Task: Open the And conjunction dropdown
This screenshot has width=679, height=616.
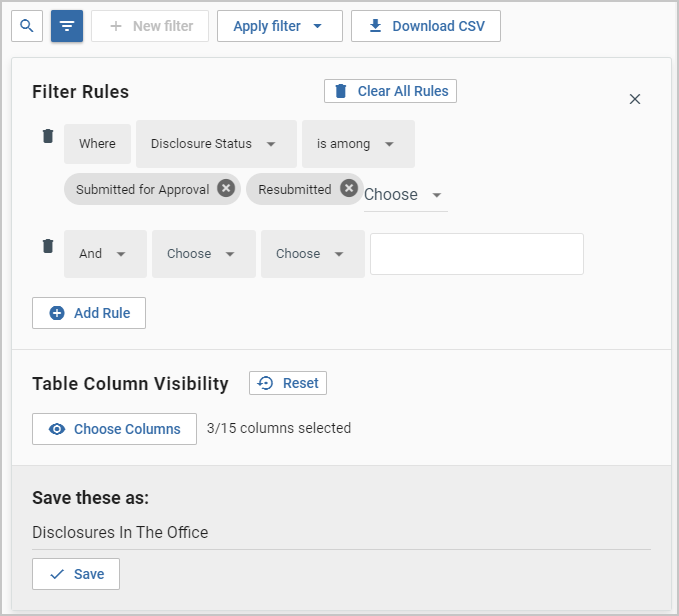Action: coord(104,254)
